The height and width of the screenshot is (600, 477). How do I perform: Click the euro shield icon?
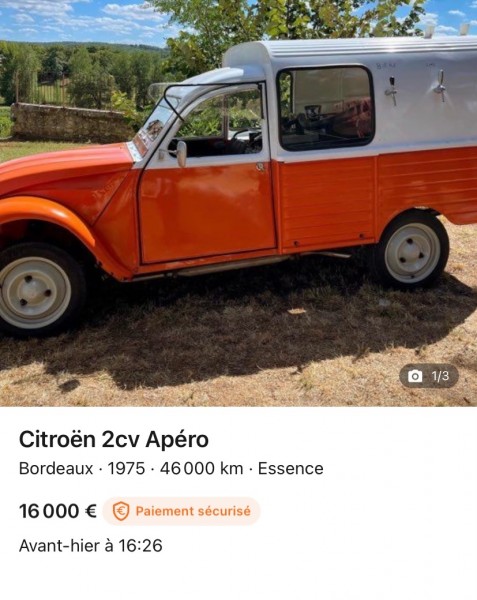click(x=121, y=511)
